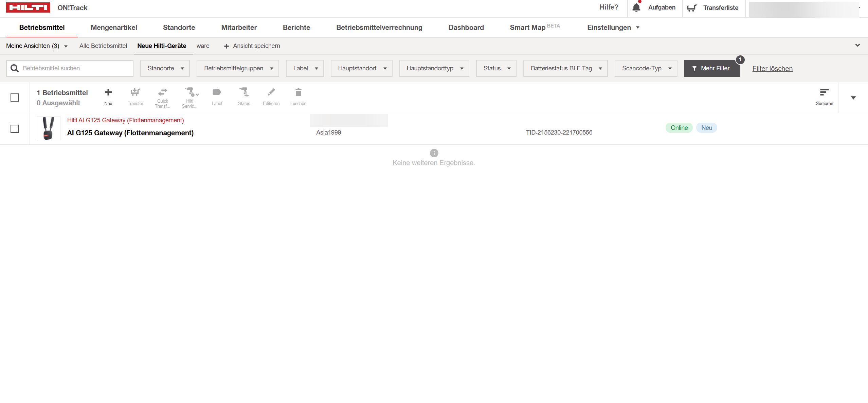Open the Hauptstandorttyp filter dropdown
The height and width of the screenshot is (403, 868).
(x=434, y=68)
